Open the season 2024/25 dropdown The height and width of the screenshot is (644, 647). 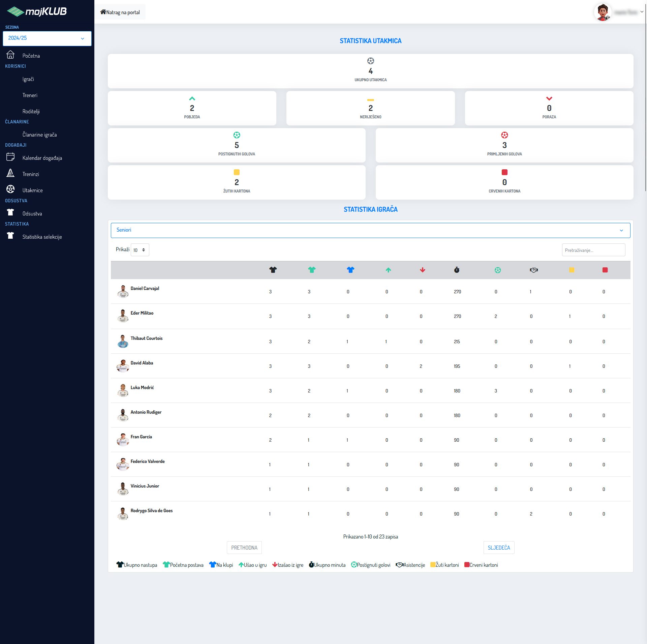[x=47, y=38]
